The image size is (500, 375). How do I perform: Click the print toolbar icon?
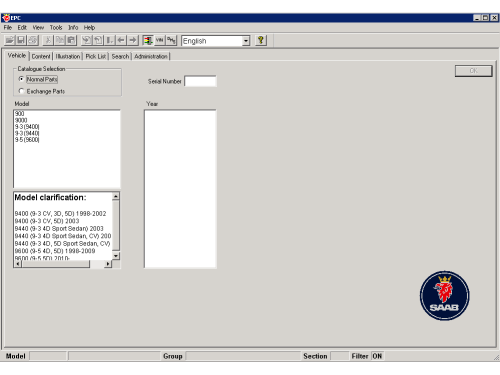pos(33,40)
